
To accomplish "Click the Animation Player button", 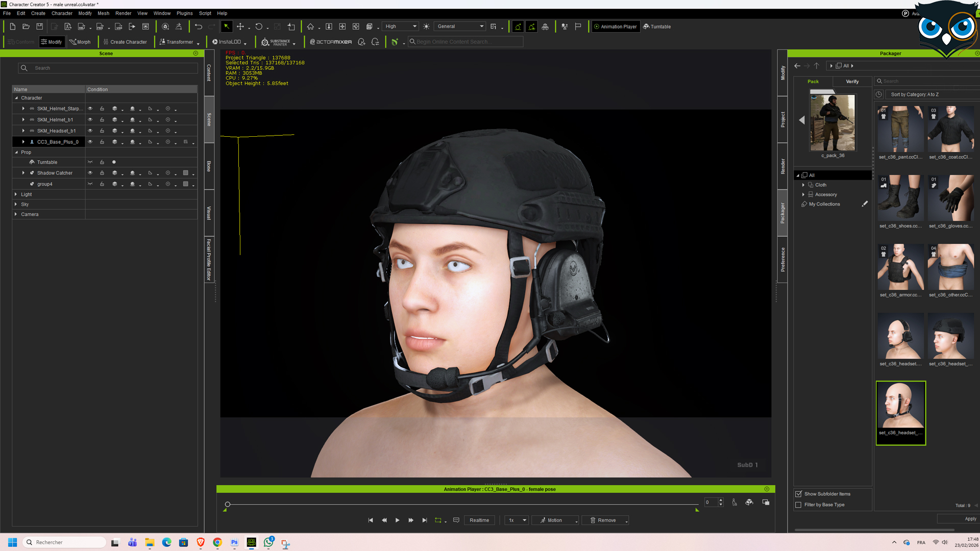I will tap(615, 27).
